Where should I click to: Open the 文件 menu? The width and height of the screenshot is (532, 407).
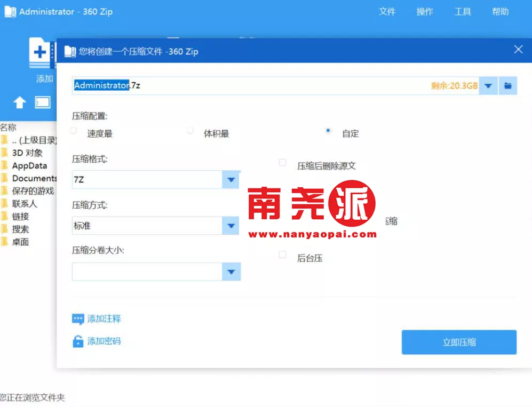click(387, 12)
